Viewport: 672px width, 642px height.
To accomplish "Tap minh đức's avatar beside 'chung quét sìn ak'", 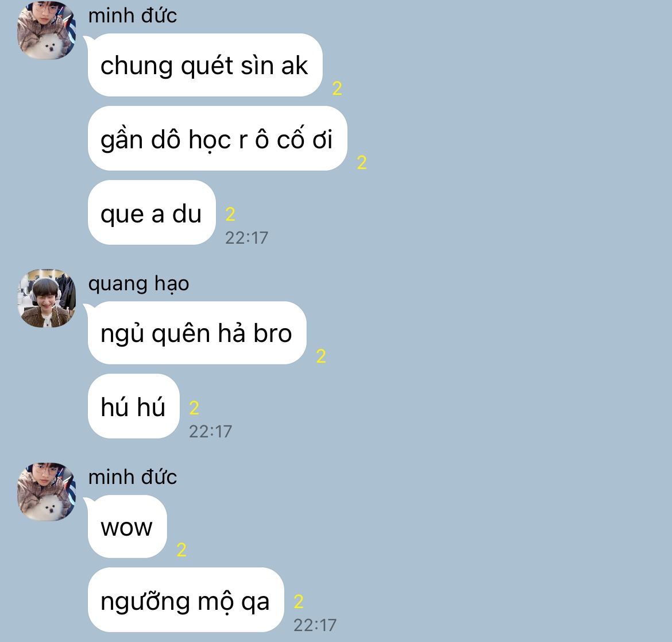I will (47, 30).
